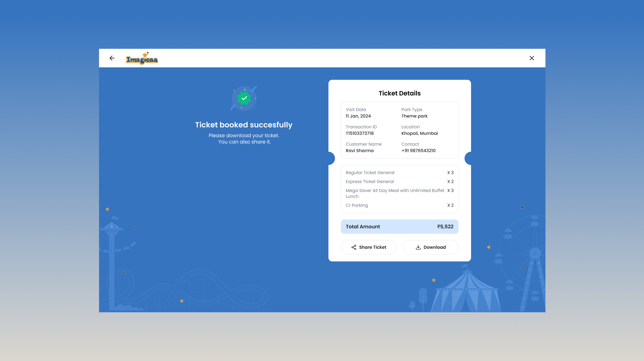This screenshot has height=361, width=644.
Task: Click the Ticket Details heading
Action: coord(399,93)
